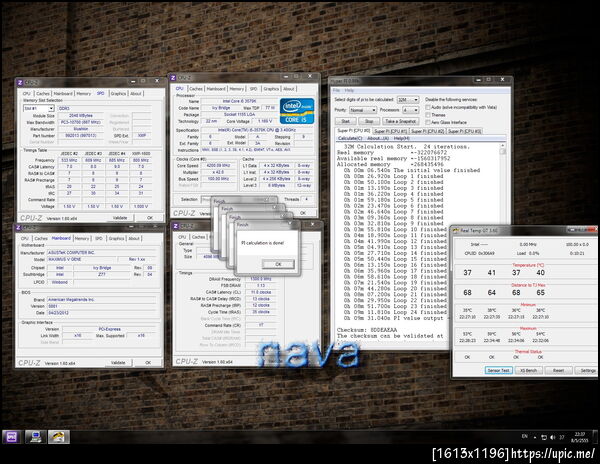600x464 pixels.
Task: Open SPD tab in the Mainboard window
Action: [99, 238]
